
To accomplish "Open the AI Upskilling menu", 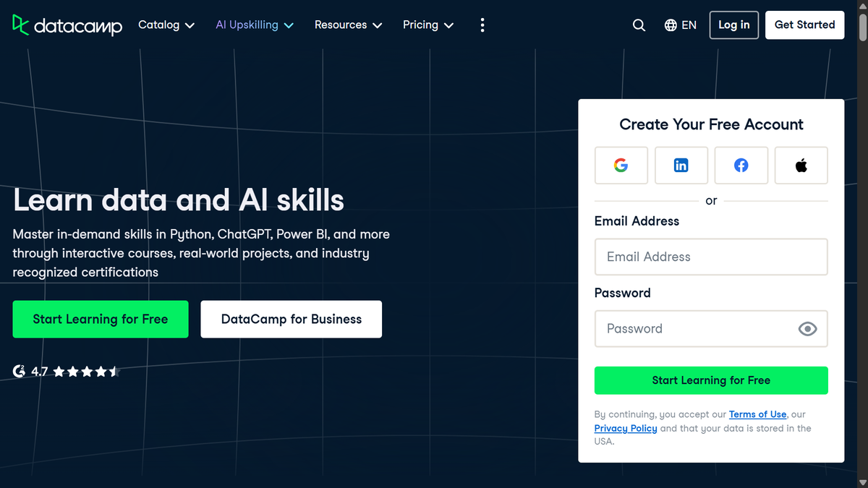I will point(254,25).
